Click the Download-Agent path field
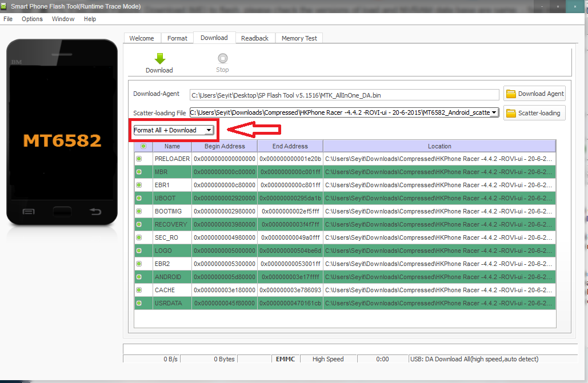The width and height of the screenshot is (588, 383). click(344, 95)
